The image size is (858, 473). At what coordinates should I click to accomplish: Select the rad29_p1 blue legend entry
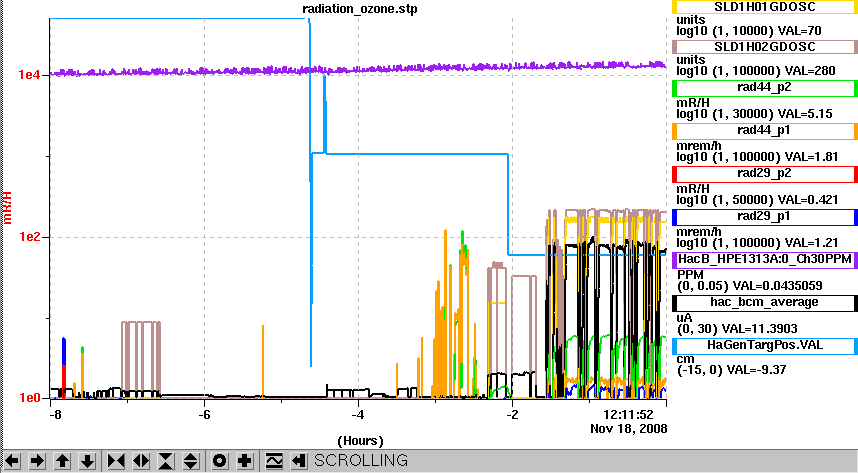[764, 216]
